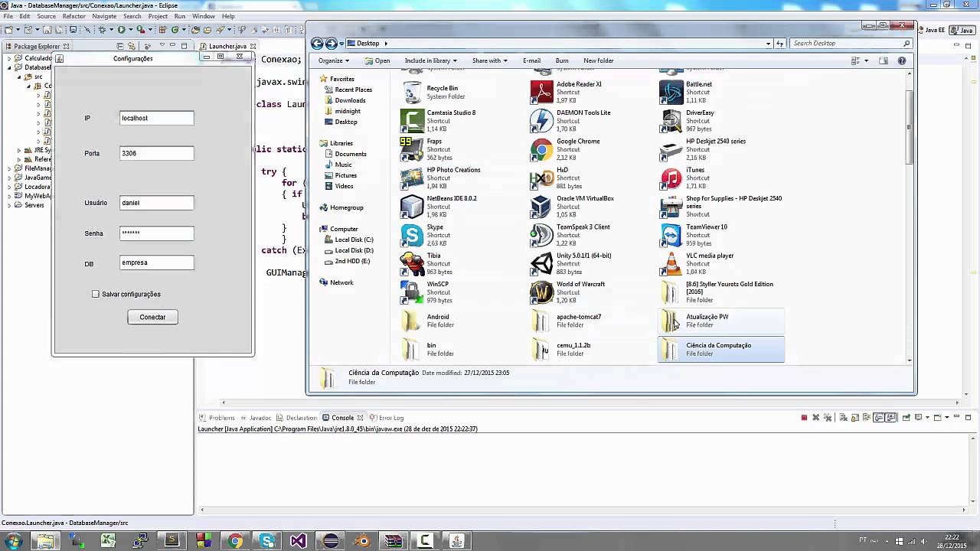Check Salvar configurações checkbox
The height and width of the screenshot is (551, 980).
tap(96, 294)
